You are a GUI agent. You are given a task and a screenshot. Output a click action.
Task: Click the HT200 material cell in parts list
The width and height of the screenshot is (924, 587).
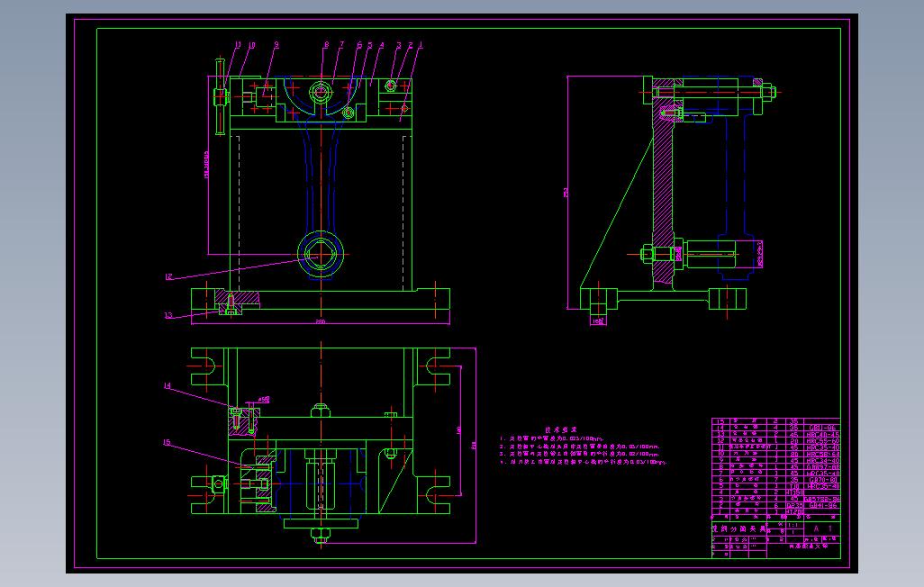point(795,512)
